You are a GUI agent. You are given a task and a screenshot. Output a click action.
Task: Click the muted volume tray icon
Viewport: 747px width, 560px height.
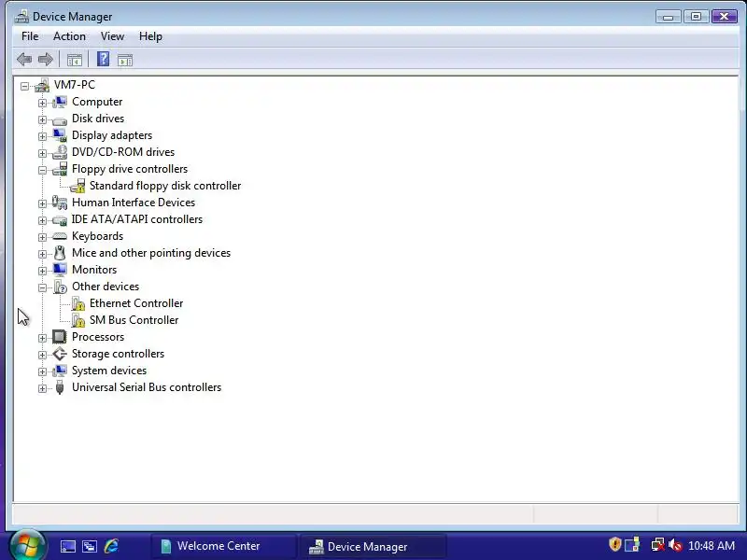point(675,545)
